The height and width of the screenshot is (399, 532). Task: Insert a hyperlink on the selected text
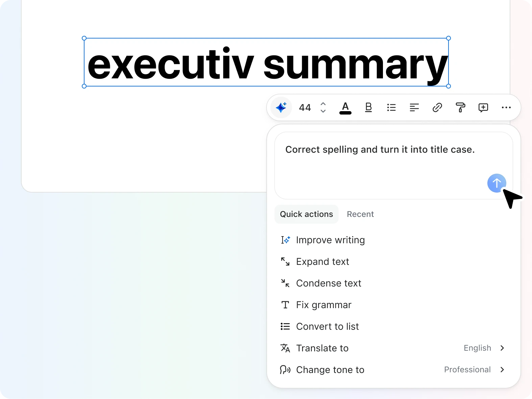pyautogui.click(x=437, y=107)
